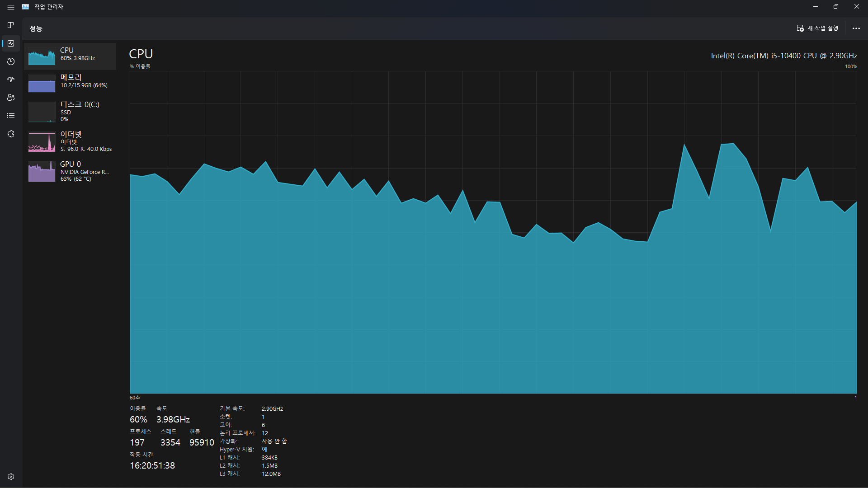868x488 pixels.
Task: Minimize the Task Manager window
Action: click(816, 7)
